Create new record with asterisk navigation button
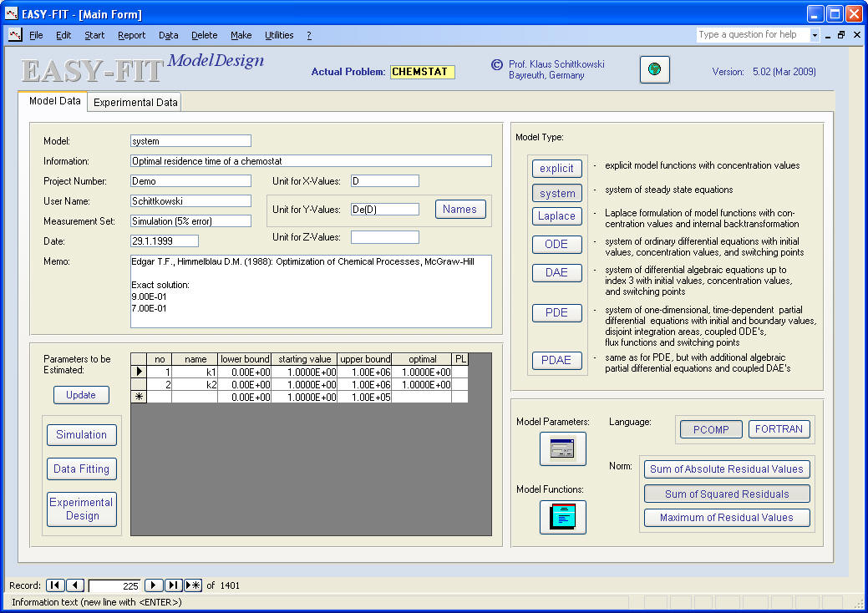This screenshot has height=613, width=868. 193,585
